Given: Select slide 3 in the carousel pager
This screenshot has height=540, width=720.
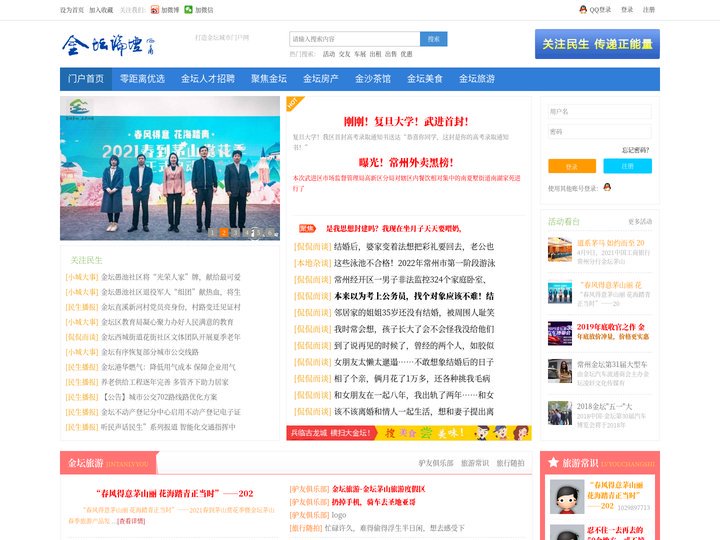Looking at the screenshot, I should point(235,233).
